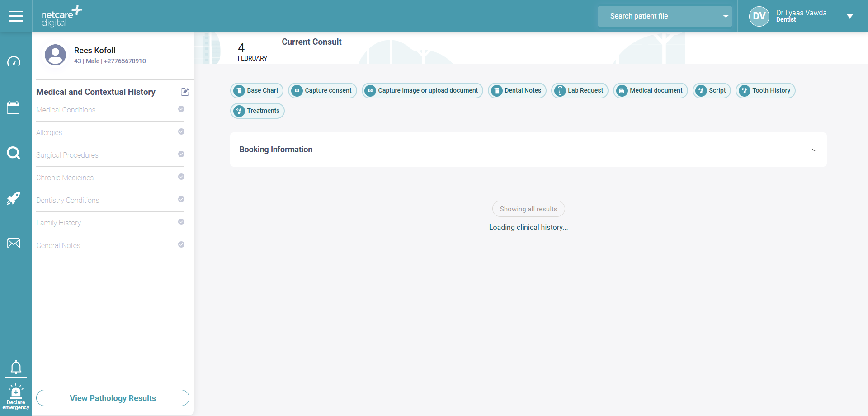The image size is (868, 416).
Task: Click the rocket icon in sidebar
Action: pyautogui.click(x=14, y=198)
